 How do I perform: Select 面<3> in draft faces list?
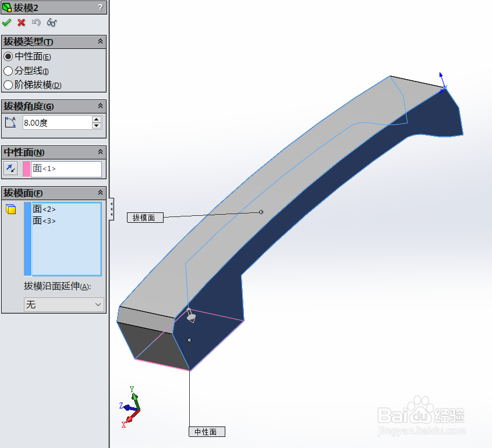[44, 221]
